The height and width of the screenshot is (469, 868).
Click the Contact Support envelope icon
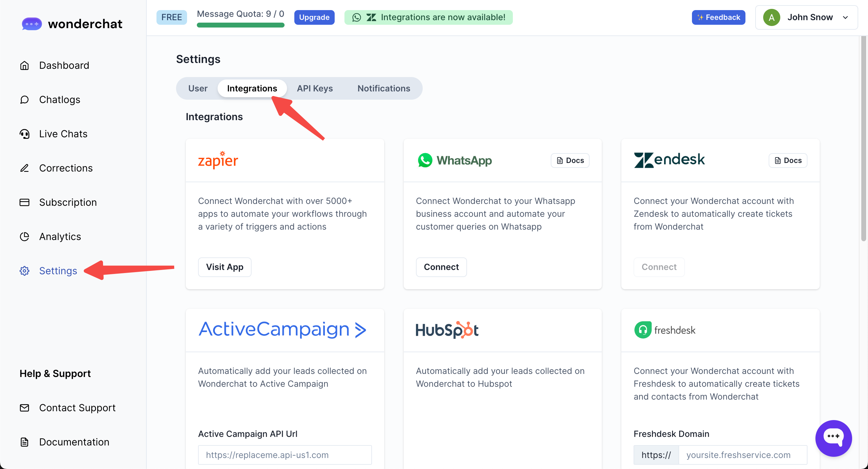(x=24, y=408)
